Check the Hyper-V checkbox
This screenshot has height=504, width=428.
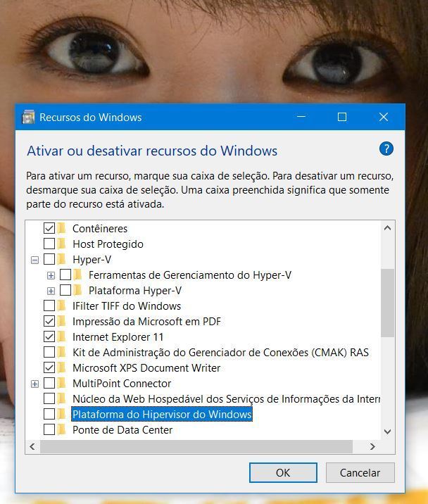pyautogui.click(x=49, y=259)
